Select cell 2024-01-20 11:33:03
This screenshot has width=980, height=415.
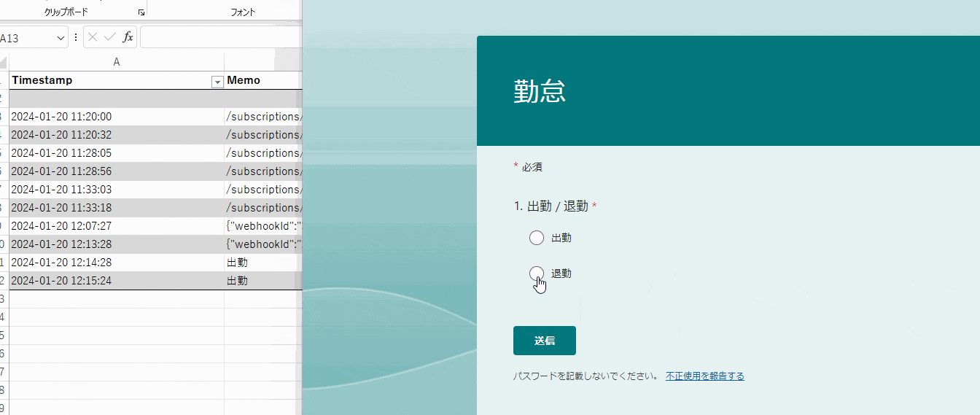(117, 190)
